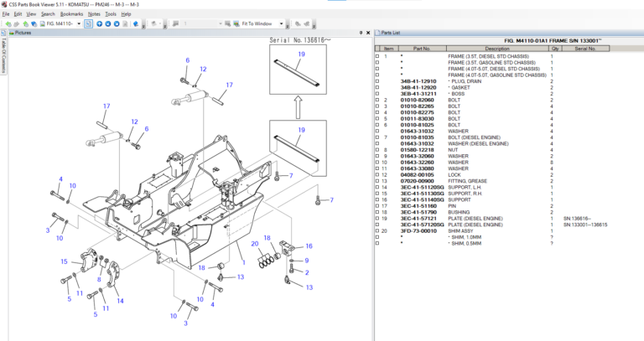The width and height of the screenshot is (644, 341).
Task: Open the FIG. M4110 figure dropdown
Action: tap(80, 23)
